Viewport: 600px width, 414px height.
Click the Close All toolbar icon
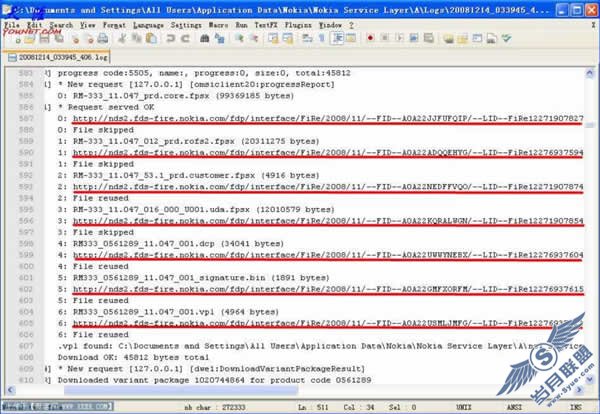click(89, 39)
